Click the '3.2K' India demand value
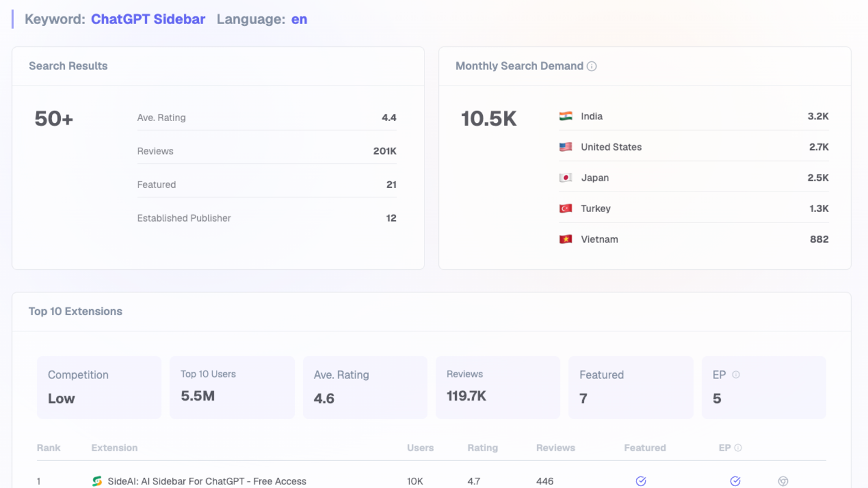868x488 pixels. pos(818,116)
